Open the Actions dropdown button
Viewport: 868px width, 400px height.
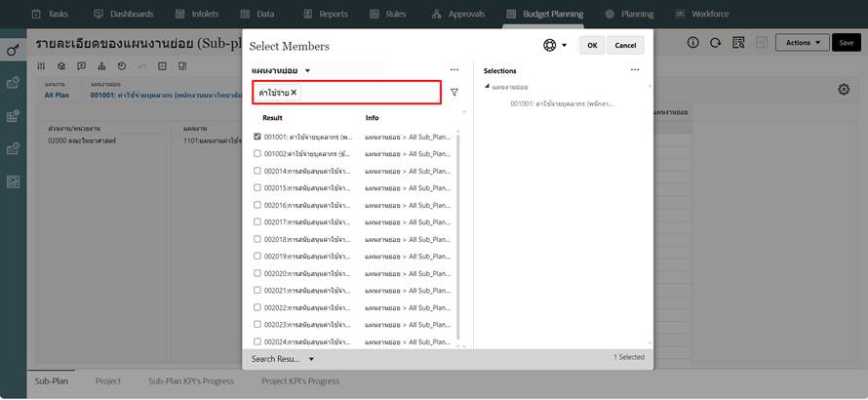802,43
